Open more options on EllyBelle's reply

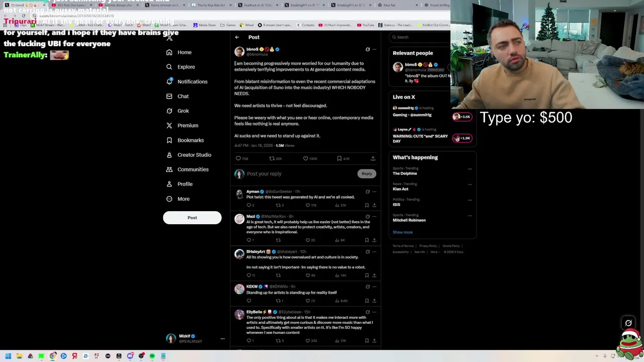(374, 312)
